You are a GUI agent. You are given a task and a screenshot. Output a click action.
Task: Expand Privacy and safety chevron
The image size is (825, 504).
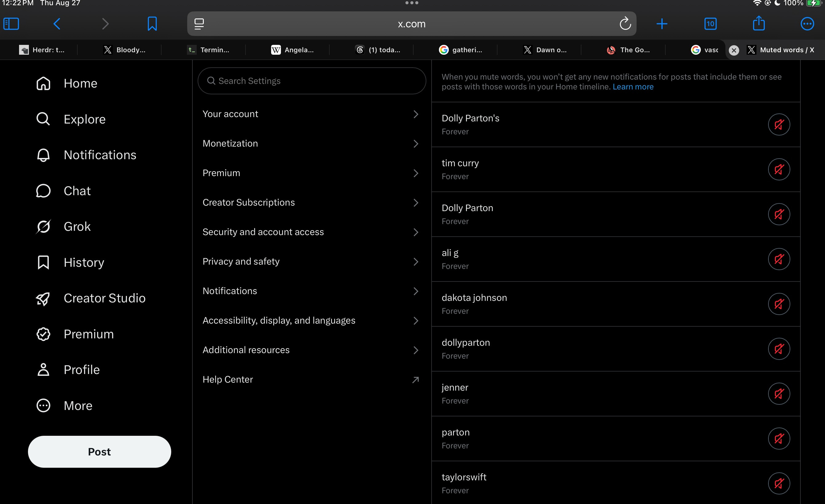pyautogui.click(x=416, y=261)
